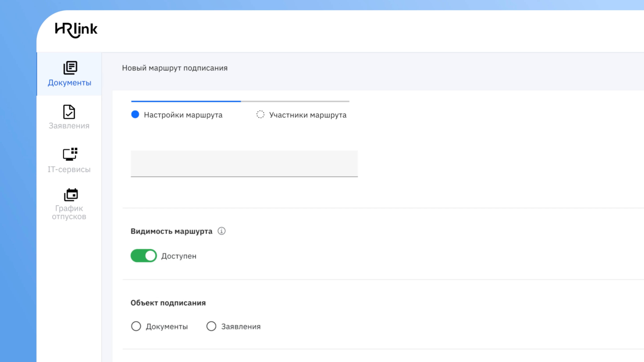644x362 pixels.
Task: Select the Заявления radio button
Action: click(x=211, y=326)
